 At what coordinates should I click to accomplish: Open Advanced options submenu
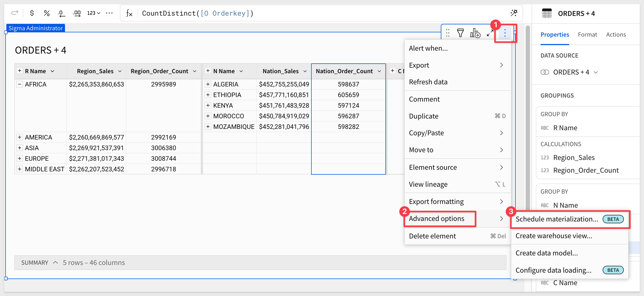pyautogui.click(x=458, y=219)
